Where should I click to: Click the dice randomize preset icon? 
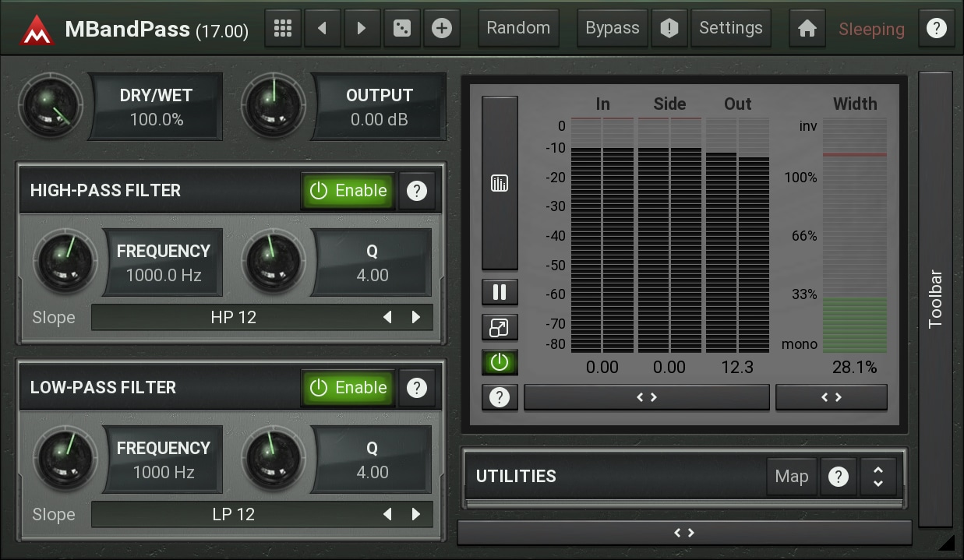click(x=402, y=29)
